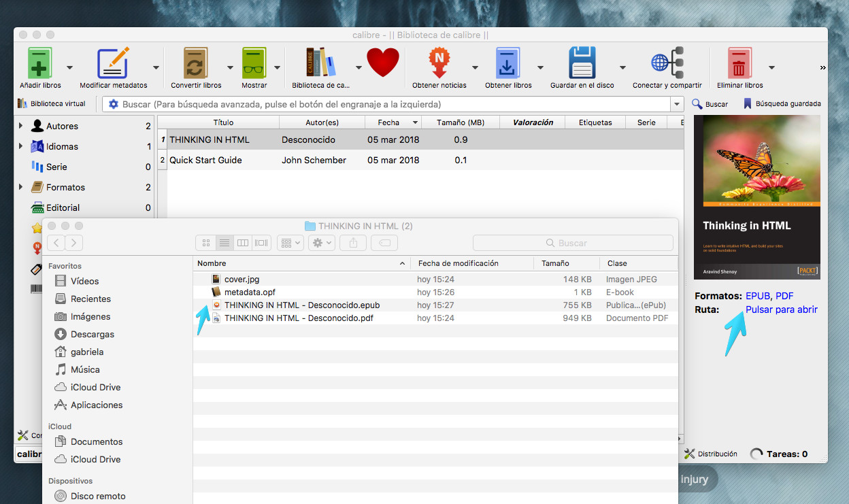The width and height of the screenshot is (849, 504).
Task: Click the Mostrar book viewer icon
Action: 254,64
